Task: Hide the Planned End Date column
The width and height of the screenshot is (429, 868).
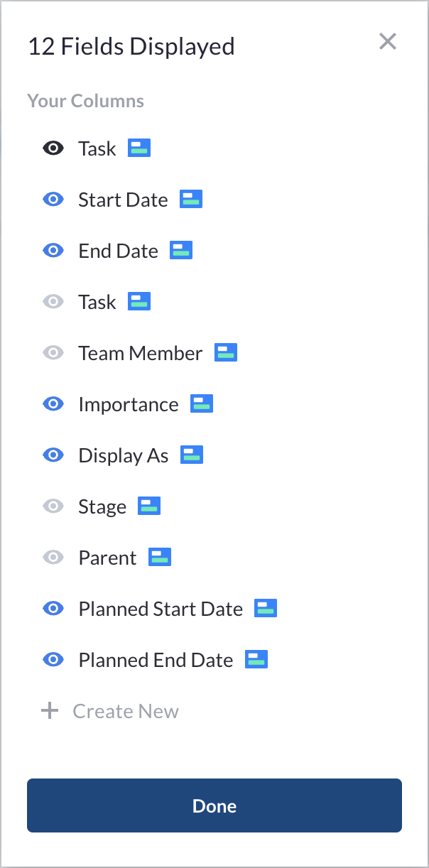Action: [53, 660]
